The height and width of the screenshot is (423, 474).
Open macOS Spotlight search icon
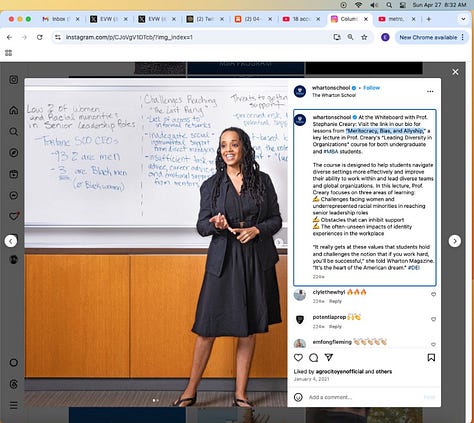pyautogui.click(x=389, y=5)
